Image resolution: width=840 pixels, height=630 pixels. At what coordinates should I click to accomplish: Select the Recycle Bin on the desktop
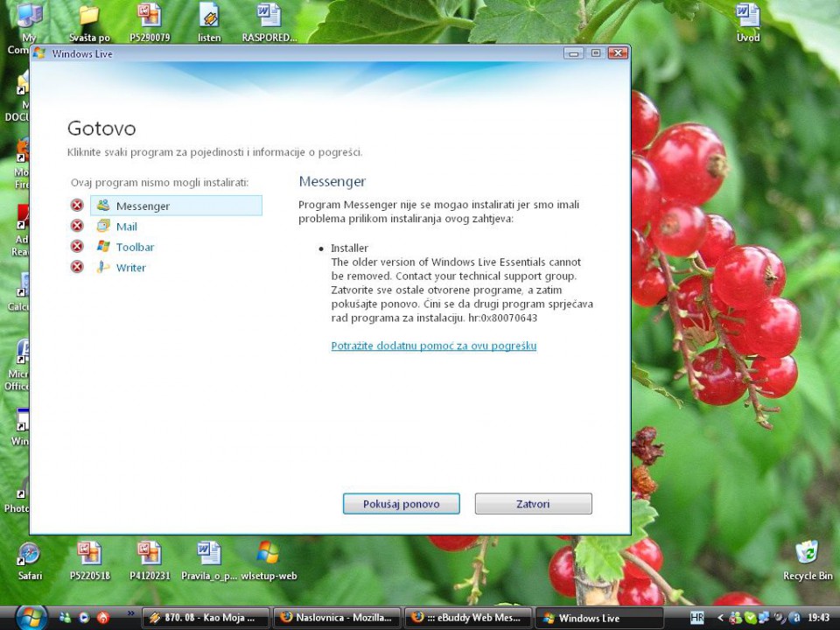point(808,562)
